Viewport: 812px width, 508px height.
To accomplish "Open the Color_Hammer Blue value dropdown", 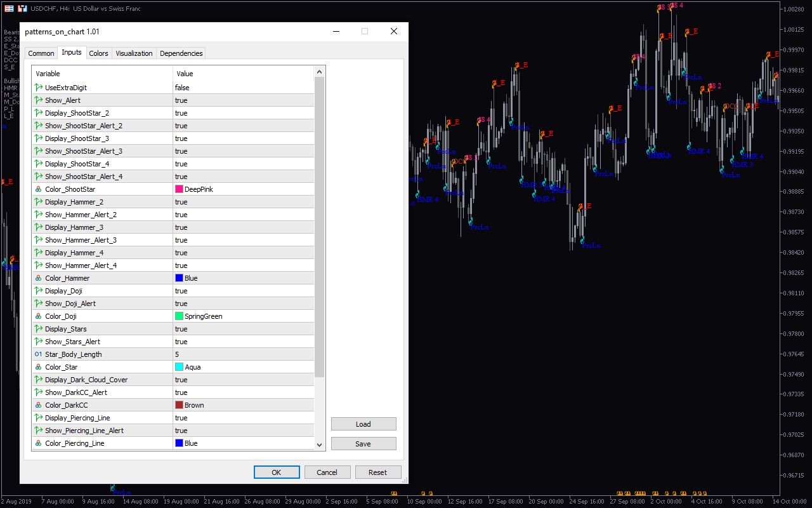I will click(x=244, y=278).
